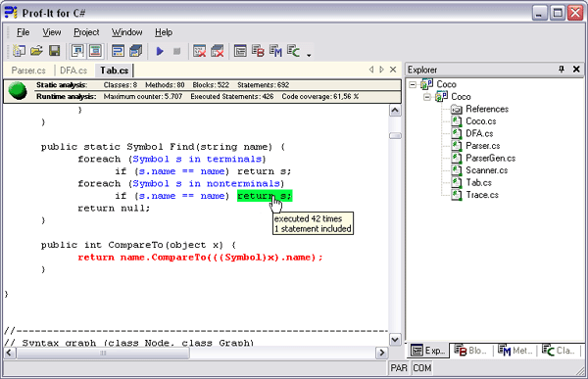Select References in the Explorer tree

(487, 109)
